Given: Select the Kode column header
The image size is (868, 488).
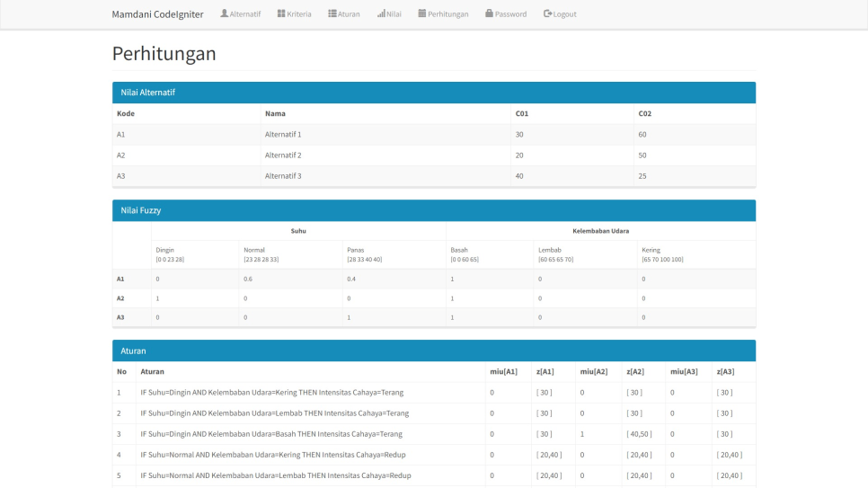Looking at the screenshot, I should click(126, 114).
